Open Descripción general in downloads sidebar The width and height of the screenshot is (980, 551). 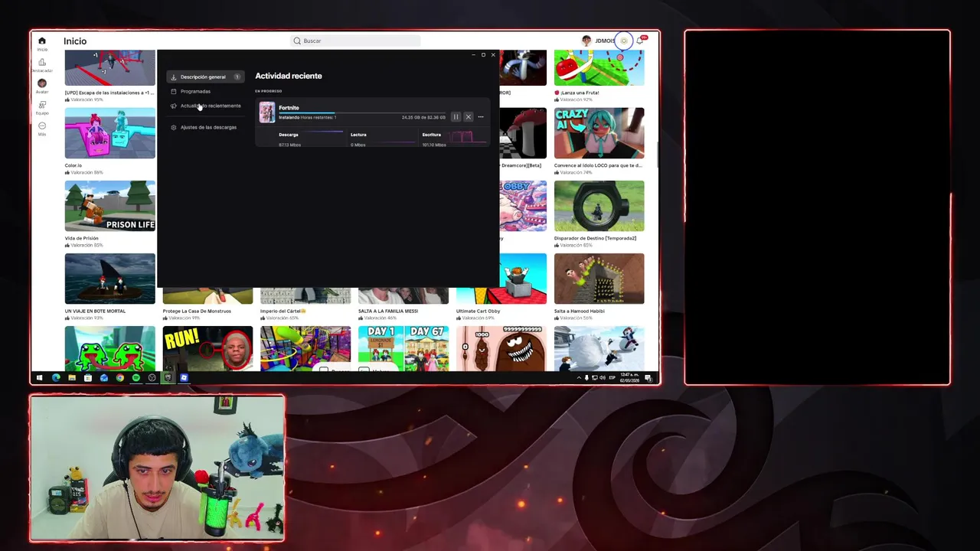[x=205, y=77]
